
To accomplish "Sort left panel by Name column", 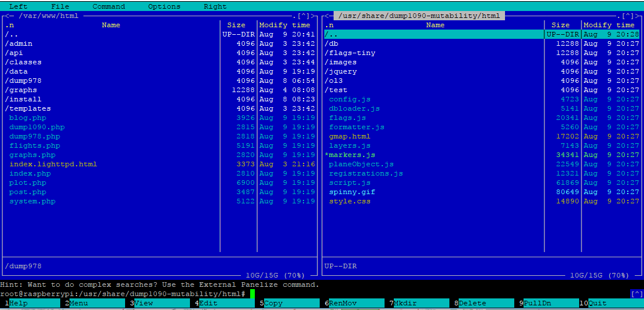I will 111,25.
